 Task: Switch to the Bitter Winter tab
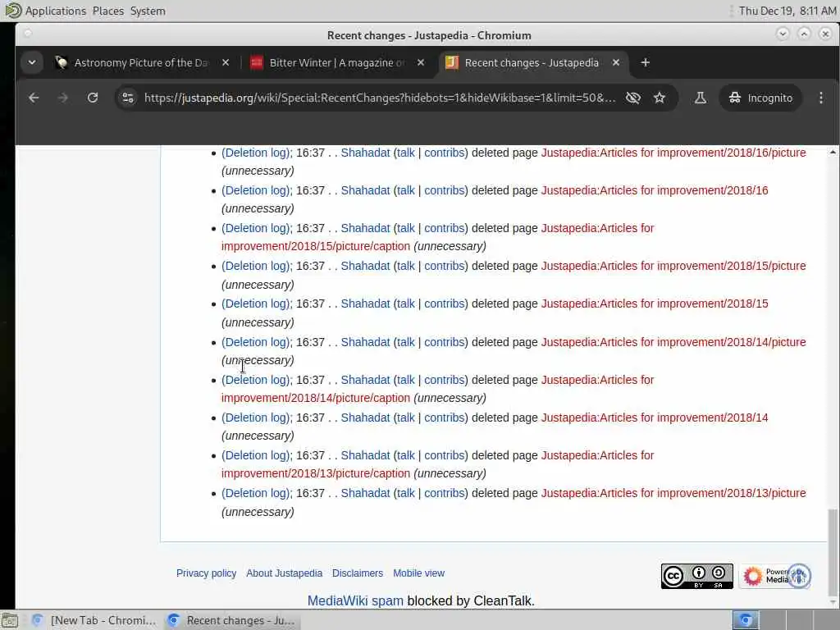[x=337, y=62]
